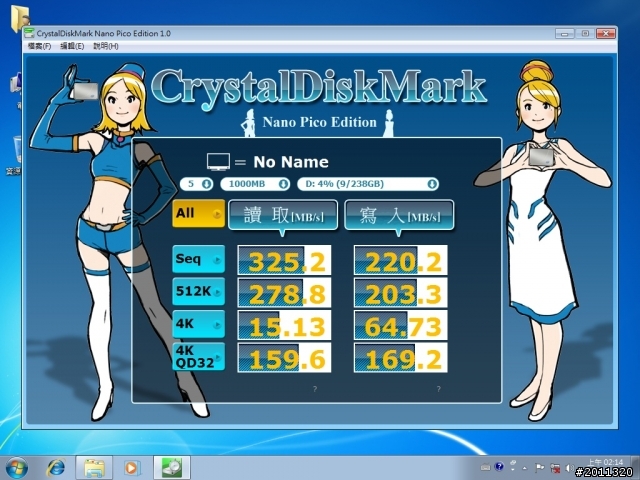Viewport: 640px width, 480px height.
Task: Close the CrystalDiskMark window
Action: click(606, 33)
